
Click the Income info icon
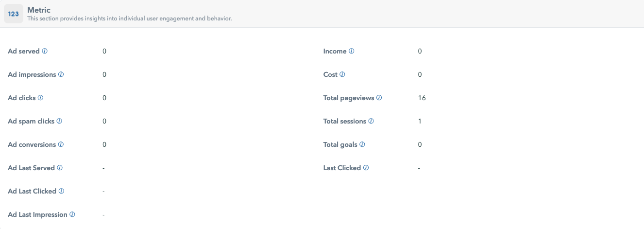point(352,51)
